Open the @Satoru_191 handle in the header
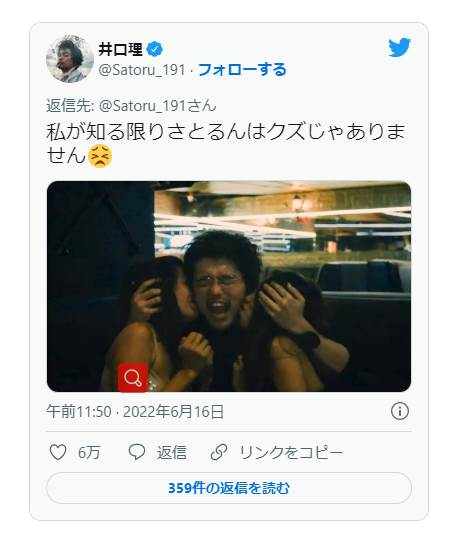The image size is (475, 534). 142,70
